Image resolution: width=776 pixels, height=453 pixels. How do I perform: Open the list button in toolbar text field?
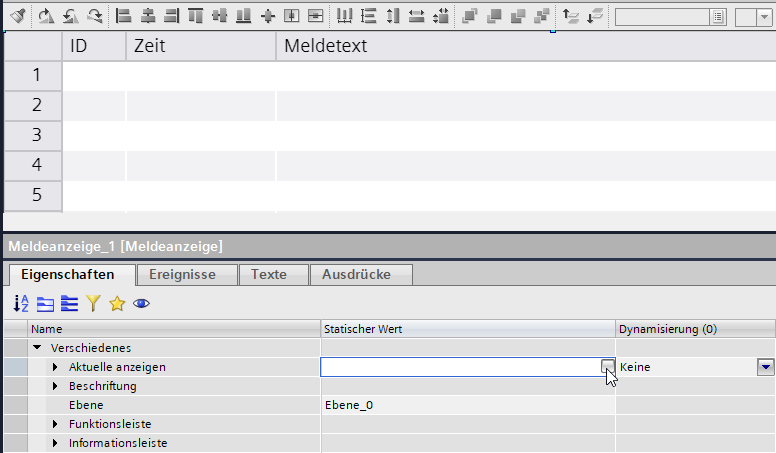(x=718, y=17)
